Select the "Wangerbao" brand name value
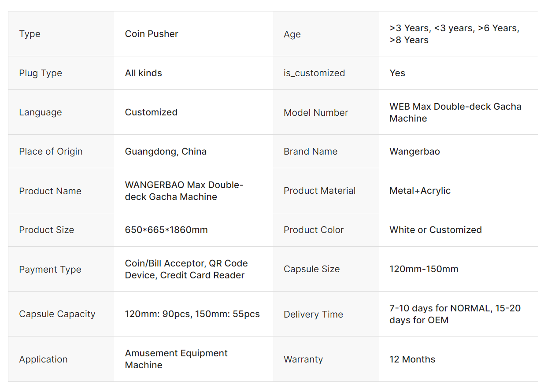555x392 pixels. coord(414,152)
